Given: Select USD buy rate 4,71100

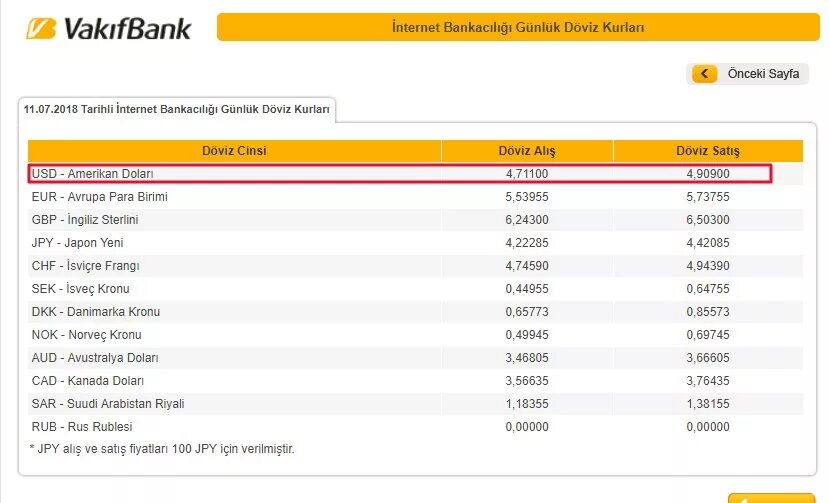Looking at the screenshot, I should pos(527,173).
